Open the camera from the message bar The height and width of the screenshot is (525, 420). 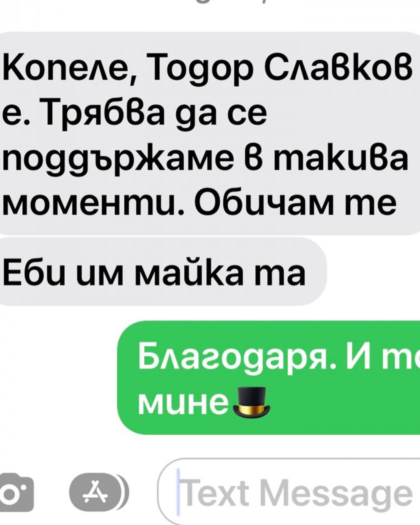tap(16, 492)
